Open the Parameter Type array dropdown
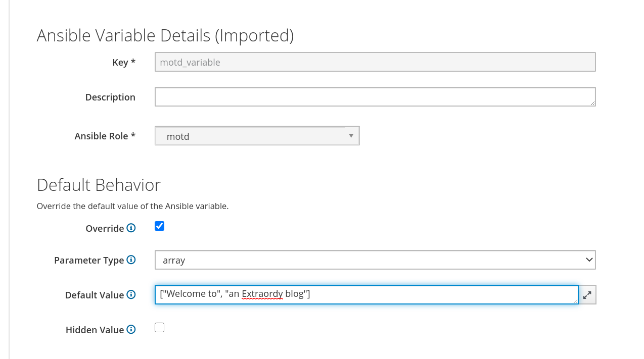Viewport: 644px width, 359px height. [x=375, y=260]
